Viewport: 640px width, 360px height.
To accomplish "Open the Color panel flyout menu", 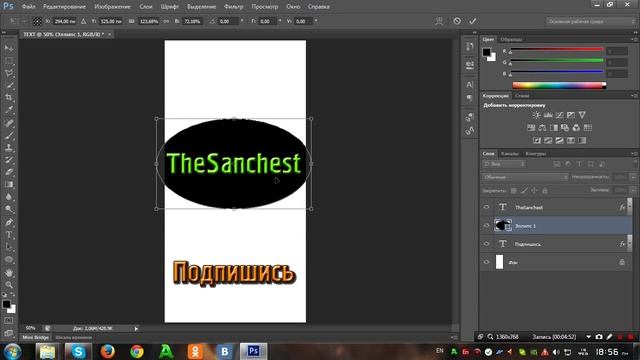I will (634, 39).
